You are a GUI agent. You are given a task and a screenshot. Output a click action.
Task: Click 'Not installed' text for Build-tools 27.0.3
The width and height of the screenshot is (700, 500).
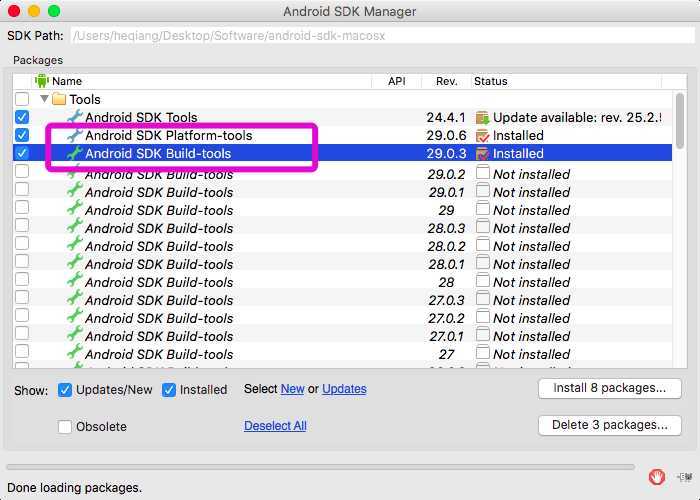point(531,300)
